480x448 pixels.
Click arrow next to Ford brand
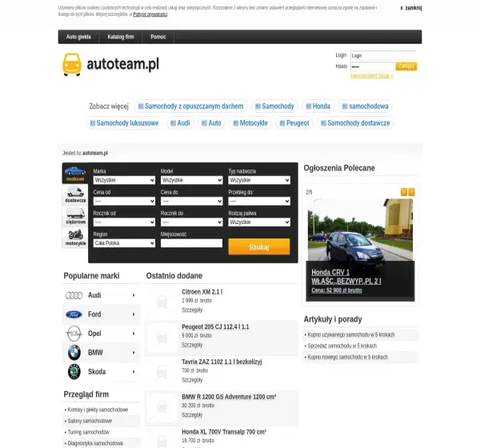pos(134,314)
